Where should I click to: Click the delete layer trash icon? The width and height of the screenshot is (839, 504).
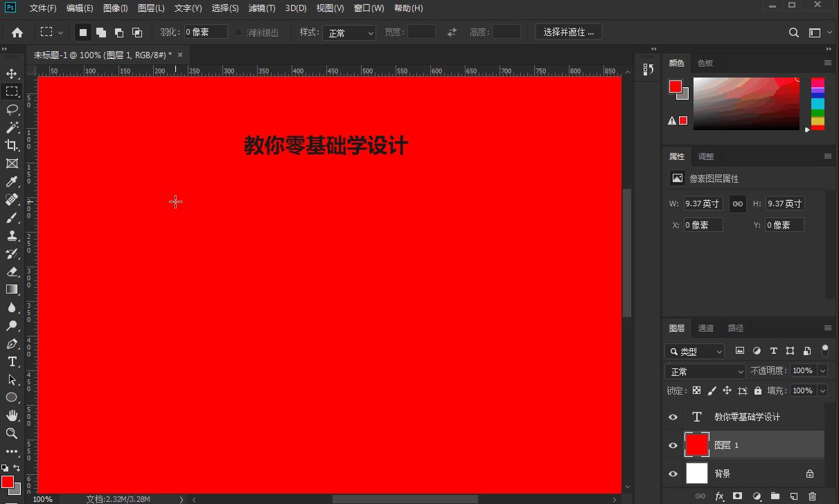pyautogui.click(x=812, y=496)
